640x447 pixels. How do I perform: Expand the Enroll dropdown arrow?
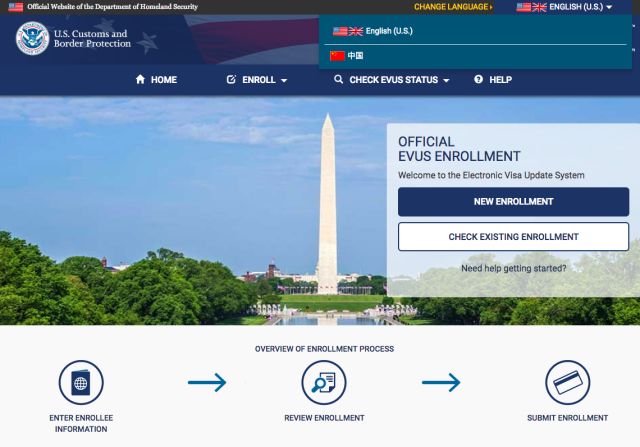284,80
